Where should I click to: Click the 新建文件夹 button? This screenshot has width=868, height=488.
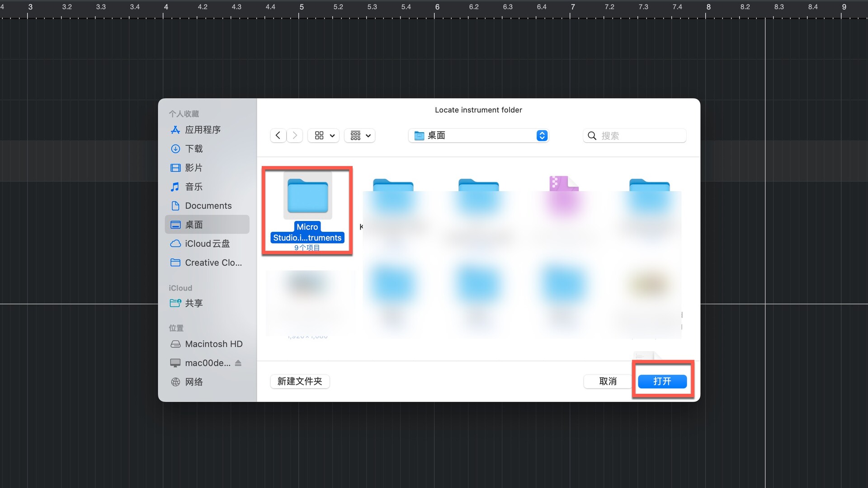[300, 381]
